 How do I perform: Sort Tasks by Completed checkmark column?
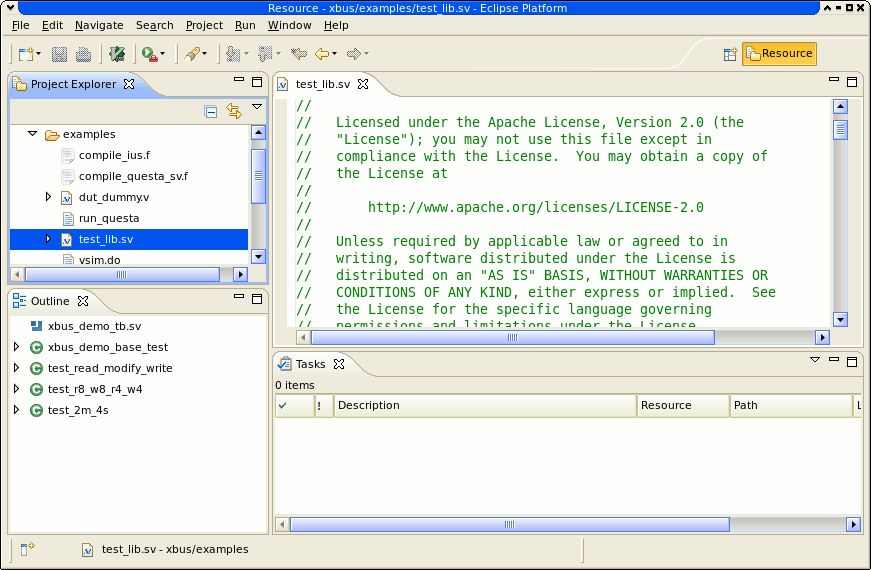(x=294, y=406)
